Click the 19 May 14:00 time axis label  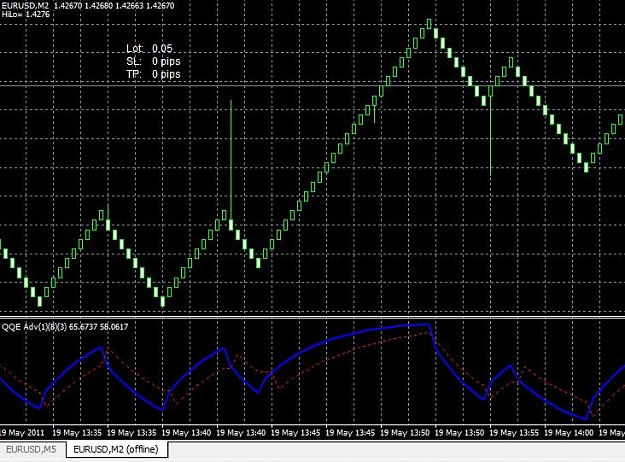click(x=569, y=433)
